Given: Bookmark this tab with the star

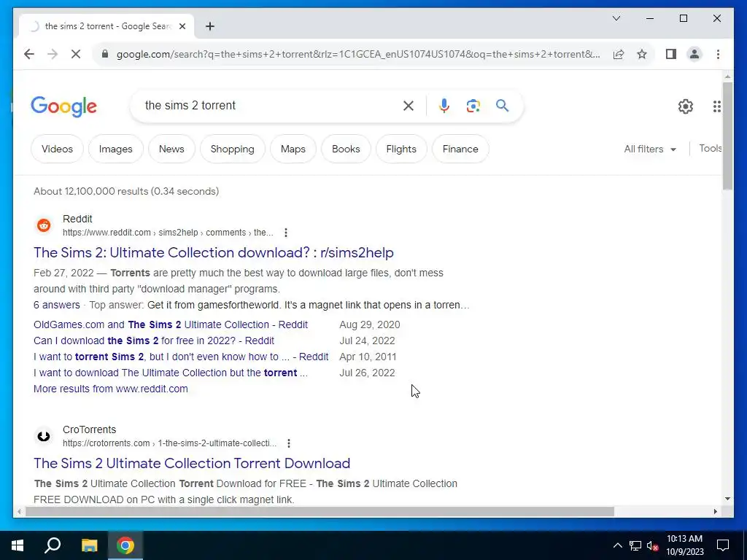Looking at the screenshot, I should pyautogui.click(x=642, y=54).
